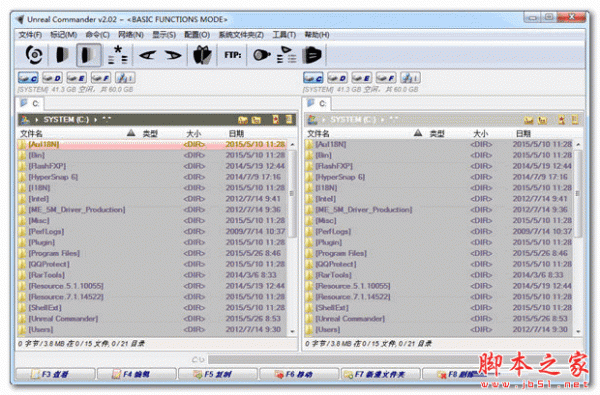Viewport: 600px width, 395px height.
Task: Click F3 查看 view button
Action: click(55, 374)
